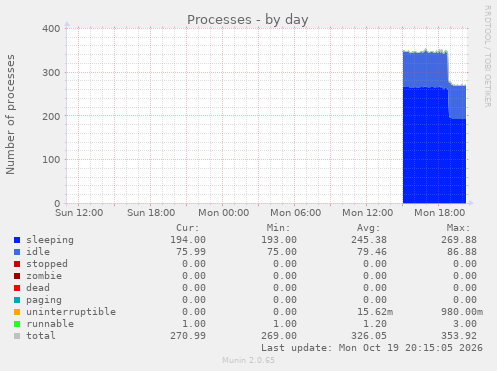Click sleeping current value 194.00

pos(188,240)
